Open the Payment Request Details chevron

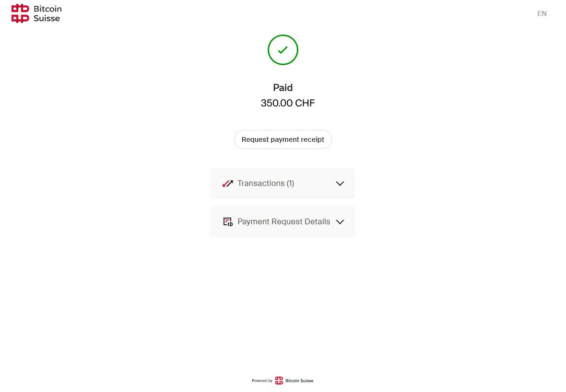[340, 222]
